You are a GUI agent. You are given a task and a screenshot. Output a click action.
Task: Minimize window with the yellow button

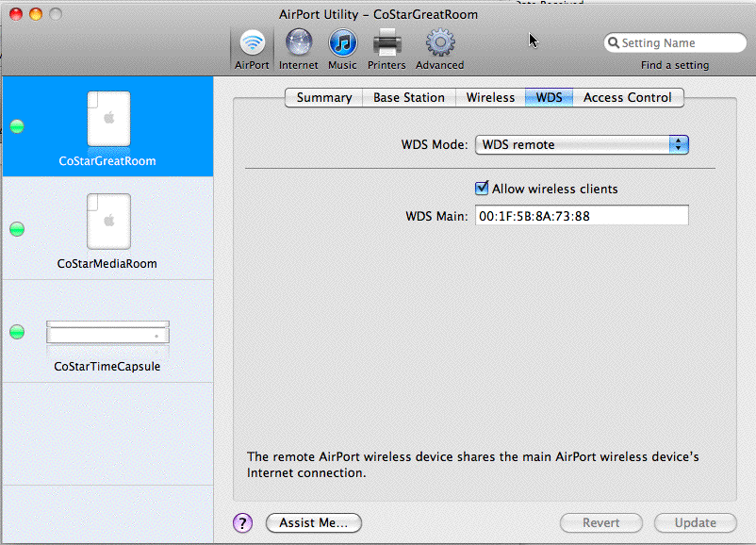tap(36, 14)
